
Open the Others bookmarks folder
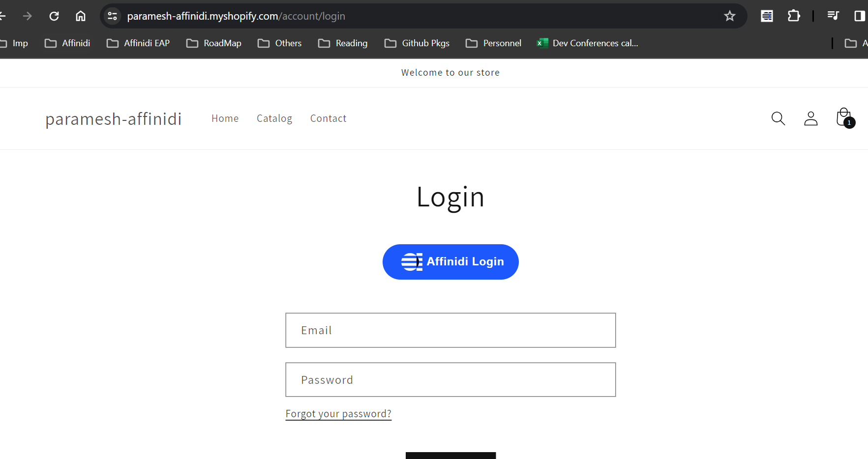click(280, 43)
